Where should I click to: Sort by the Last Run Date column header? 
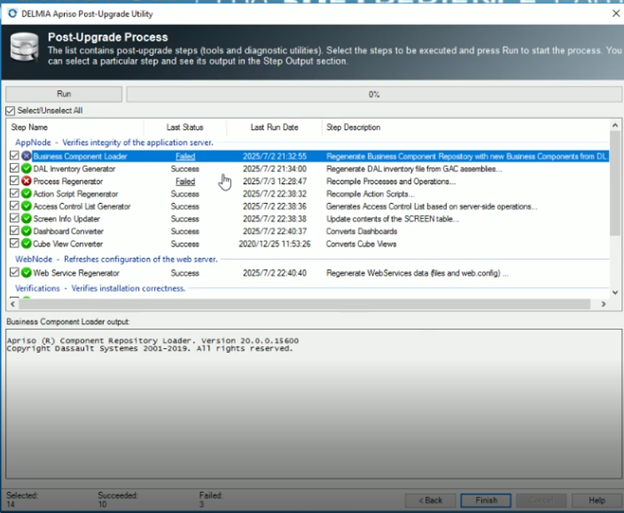click(274, 127)
